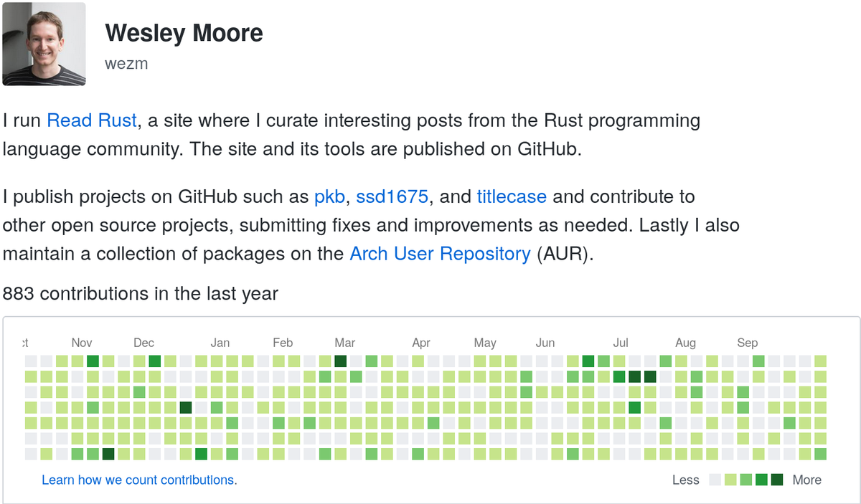Click the Jun month label
Image resolution: width=861 pixels, height=504 pixels.
[545, 343]
